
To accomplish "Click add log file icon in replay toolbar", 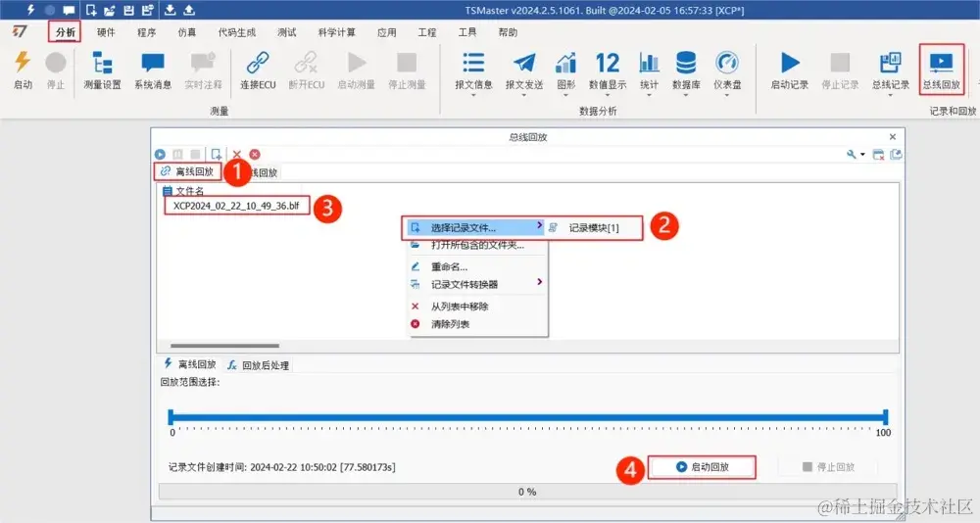I will pos(216,155).
